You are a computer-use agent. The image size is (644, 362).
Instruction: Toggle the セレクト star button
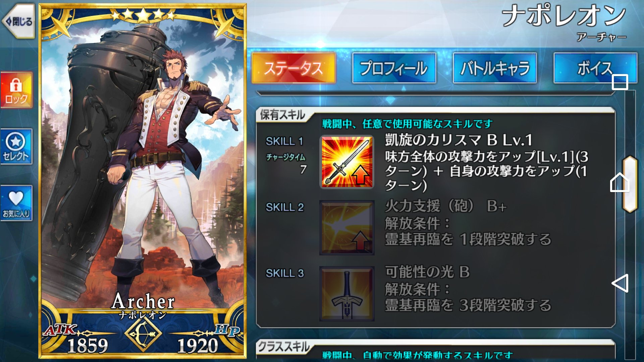16,147
